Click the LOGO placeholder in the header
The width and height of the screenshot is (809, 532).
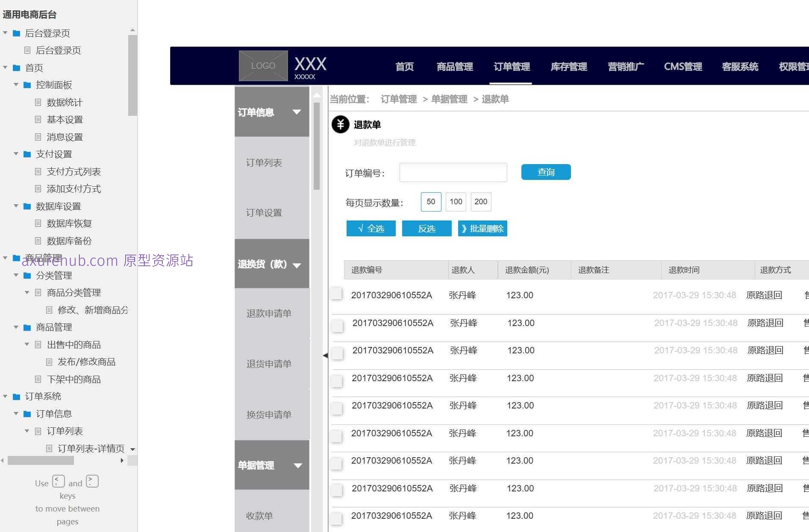point(263,65)
